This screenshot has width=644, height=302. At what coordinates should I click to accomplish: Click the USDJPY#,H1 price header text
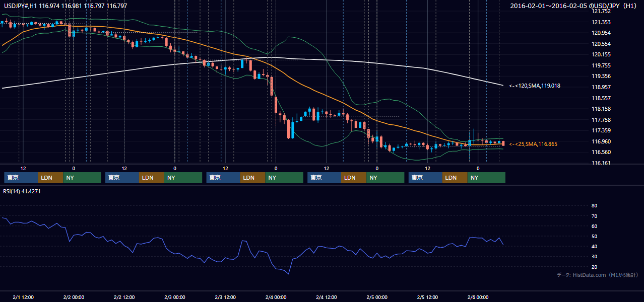click(66, 6)
